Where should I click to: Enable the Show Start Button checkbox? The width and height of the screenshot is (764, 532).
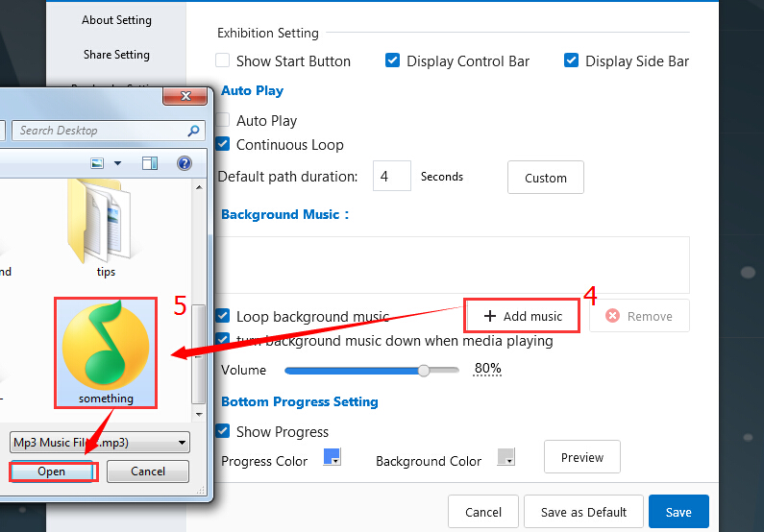(x=223, y=60)
